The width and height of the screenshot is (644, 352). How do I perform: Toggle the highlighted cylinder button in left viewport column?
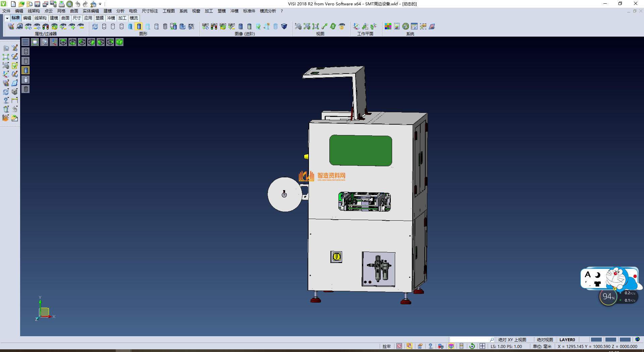26,70
